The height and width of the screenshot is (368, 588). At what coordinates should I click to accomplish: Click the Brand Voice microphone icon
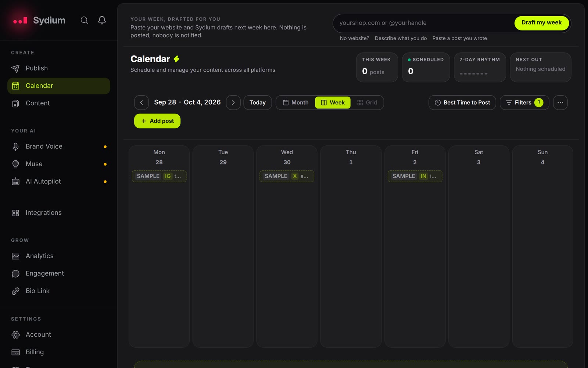tap(15, 146)
